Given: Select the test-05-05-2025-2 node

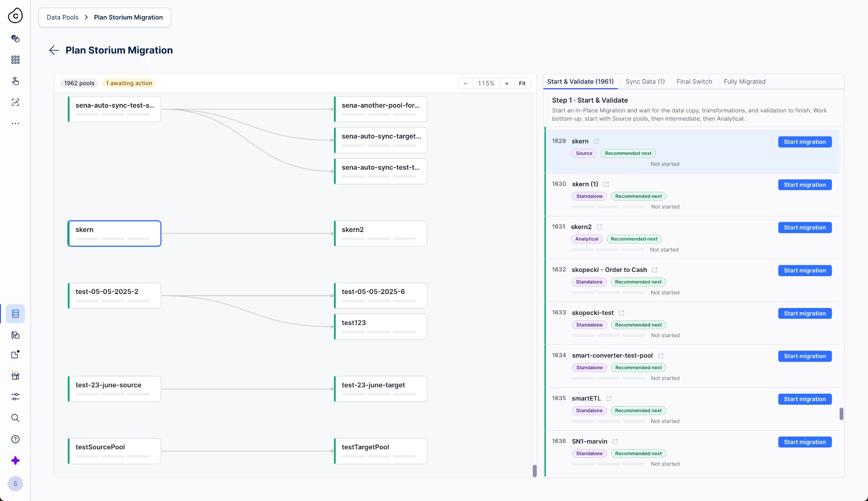Looking at the screenshot, I should click(114, 295).
